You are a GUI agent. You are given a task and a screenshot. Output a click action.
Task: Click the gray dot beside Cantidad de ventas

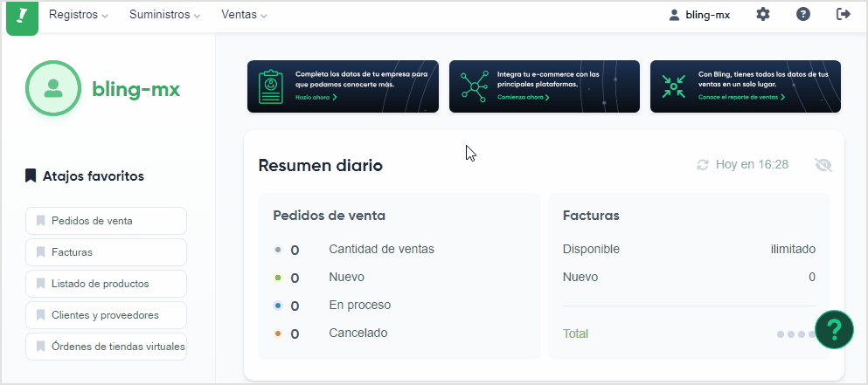279,250
